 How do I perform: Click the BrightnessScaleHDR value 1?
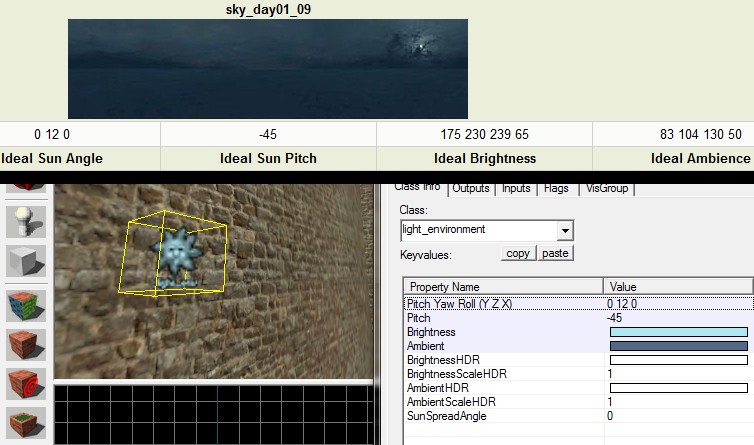click(610, 374)
